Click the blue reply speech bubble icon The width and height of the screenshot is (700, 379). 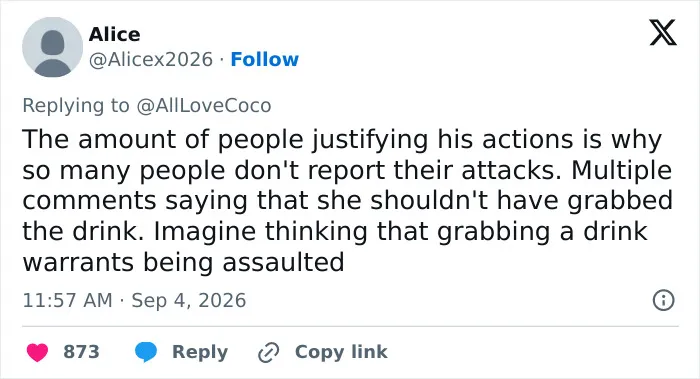146,352
